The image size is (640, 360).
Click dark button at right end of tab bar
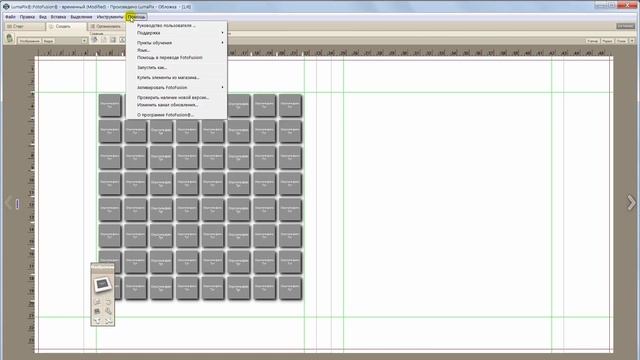coord(625,26)
